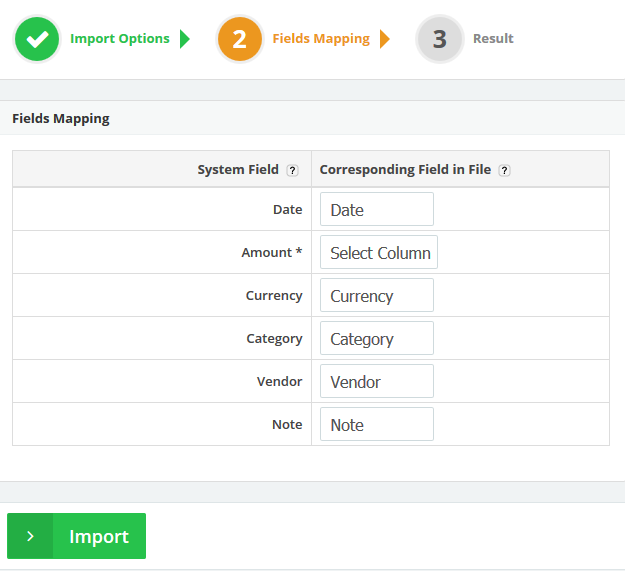Image resolution: width=625 pixels, height=571 pixels.
Task: Click the orange arrow after Fields Mapping
Action: (385, 39)
